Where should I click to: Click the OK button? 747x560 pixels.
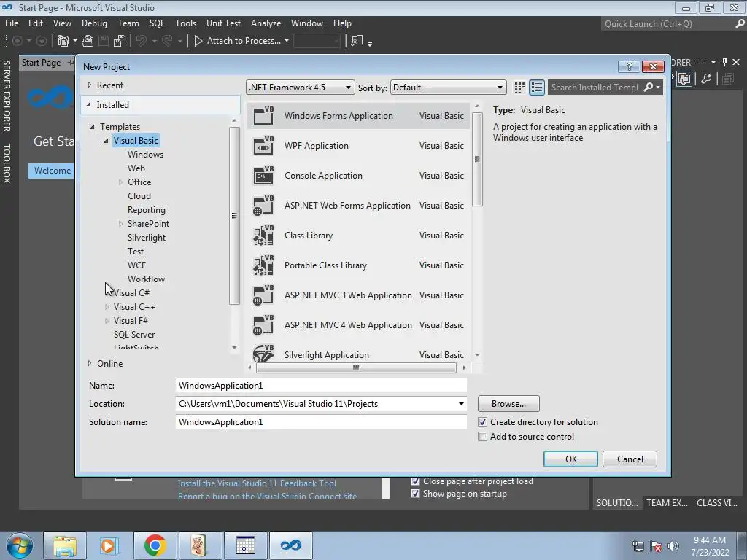point(570,459)
